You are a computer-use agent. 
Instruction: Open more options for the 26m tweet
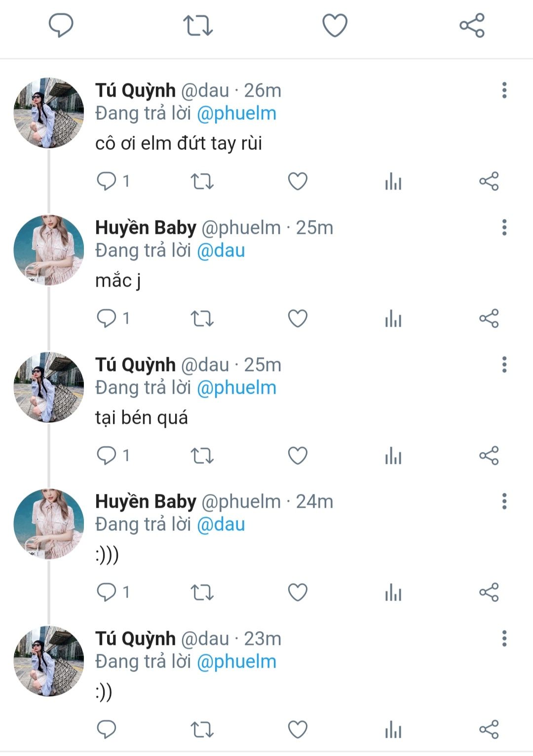[x=504, y=90]
